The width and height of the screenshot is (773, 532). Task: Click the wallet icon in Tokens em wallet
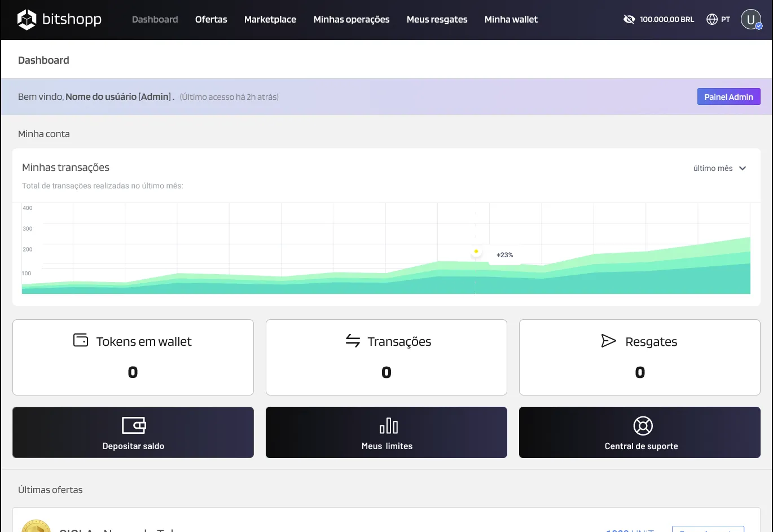(81, 340)
